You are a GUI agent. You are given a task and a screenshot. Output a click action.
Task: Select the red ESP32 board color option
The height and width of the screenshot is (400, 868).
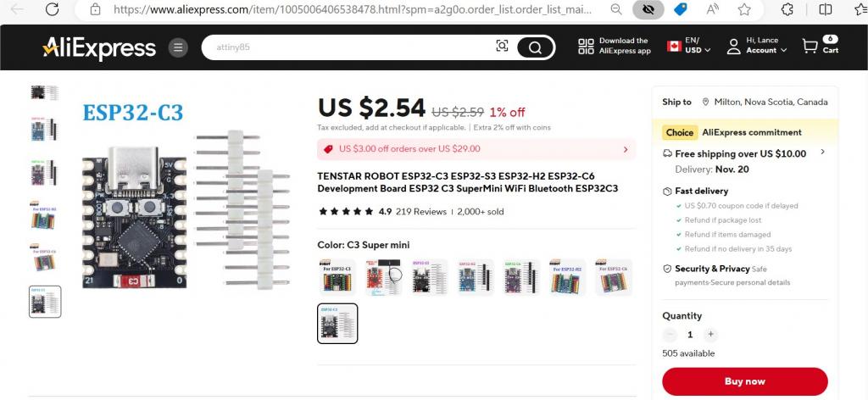(x=384, y=277)
